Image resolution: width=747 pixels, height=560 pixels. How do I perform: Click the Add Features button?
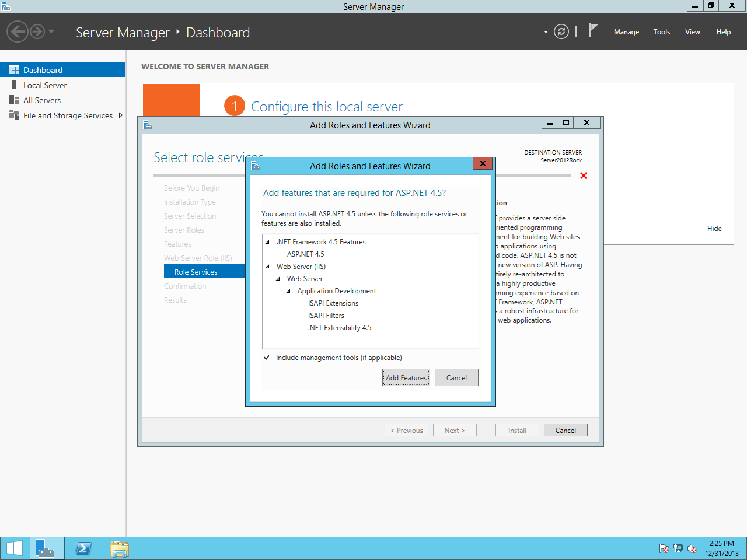(406, 377)
